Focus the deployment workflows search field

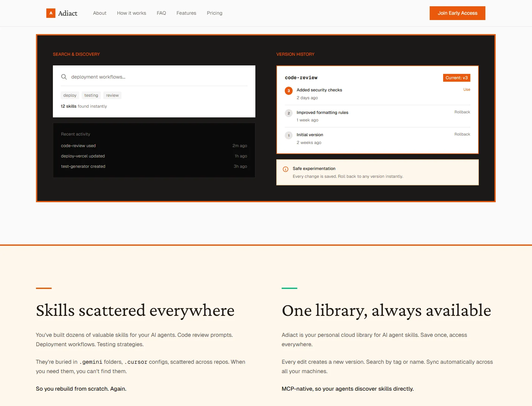coord(154,77)
